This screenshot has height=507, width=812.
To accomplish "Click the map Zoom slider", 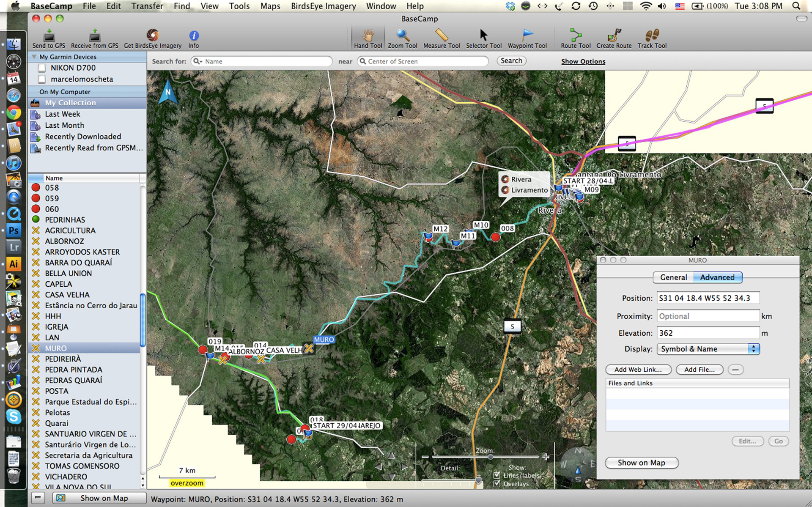I will coord(490,457).
